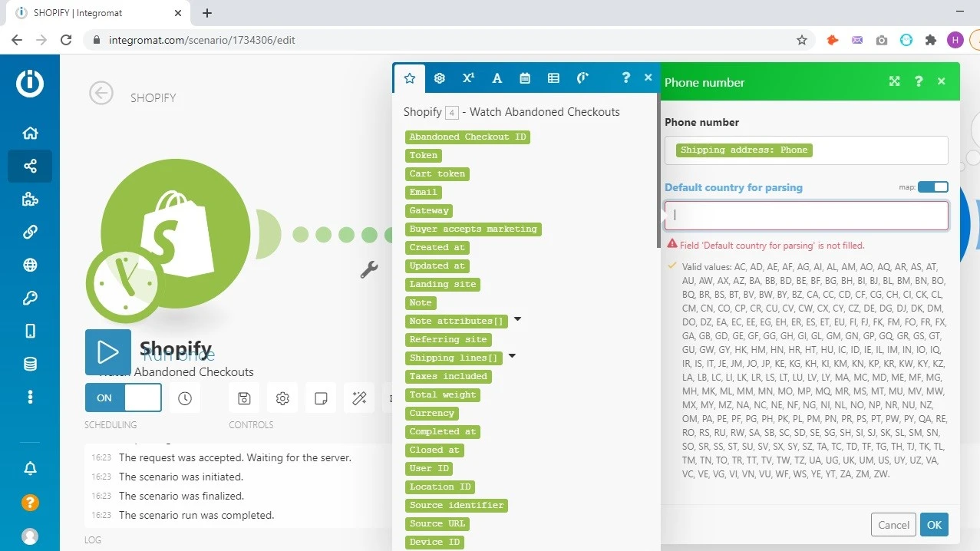Screen dimensions: 980x551
Task: Close the Phone number dialog
Action: tap(942, 81)
